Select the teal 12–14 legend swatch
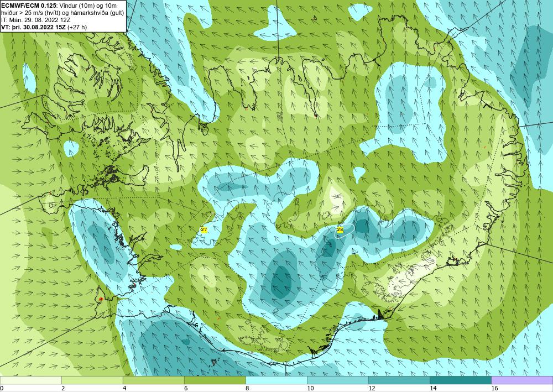 click(399, 380)
